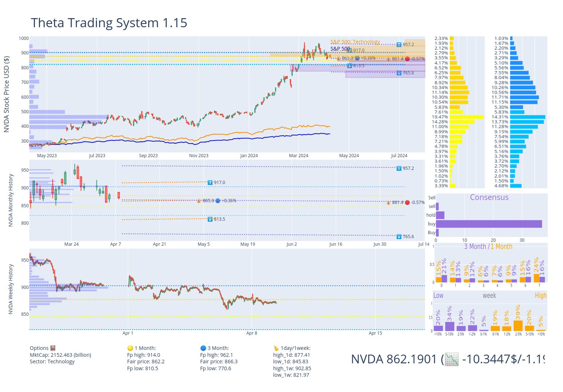Click the high_1d: 877.41 text
Image resolution: width=563 pixels, height=392 pixels.
tap(292, 355)
